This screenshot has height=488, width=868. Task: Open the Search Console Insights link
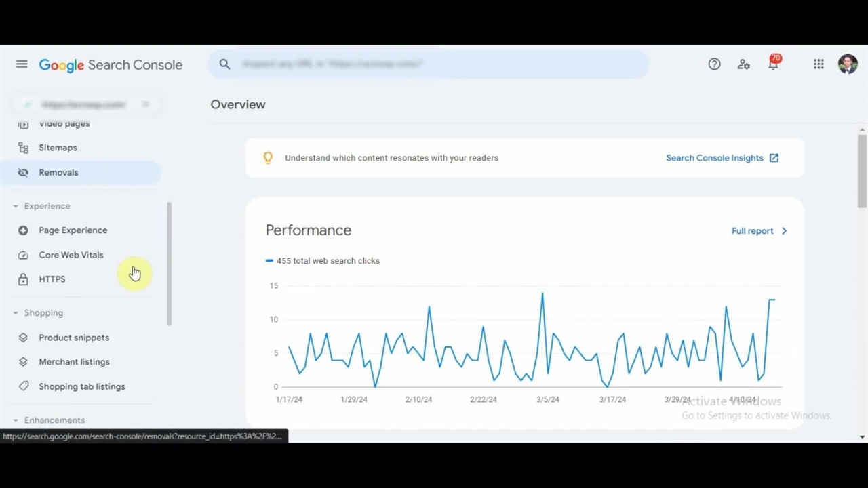point(722,158)
